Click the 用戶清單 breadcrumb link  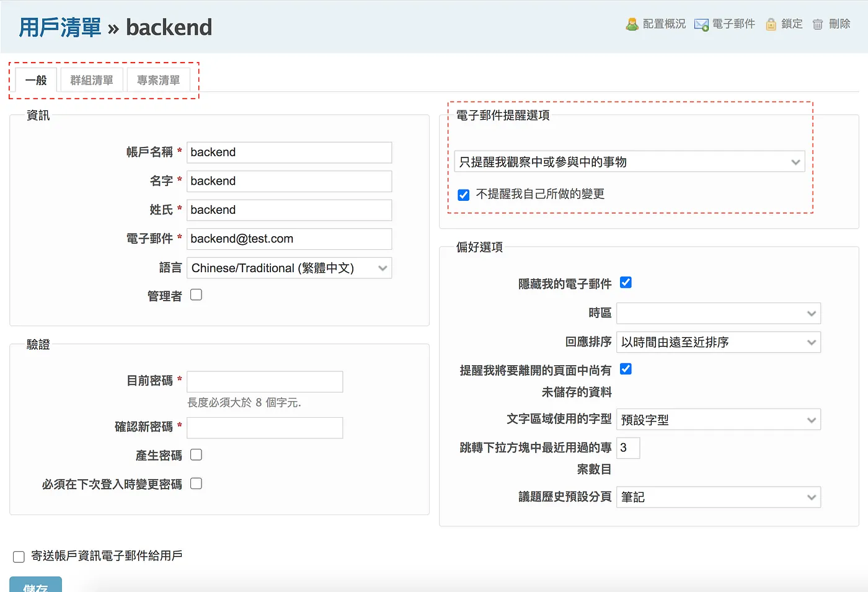pyautogui.click(x=60, y=27)
